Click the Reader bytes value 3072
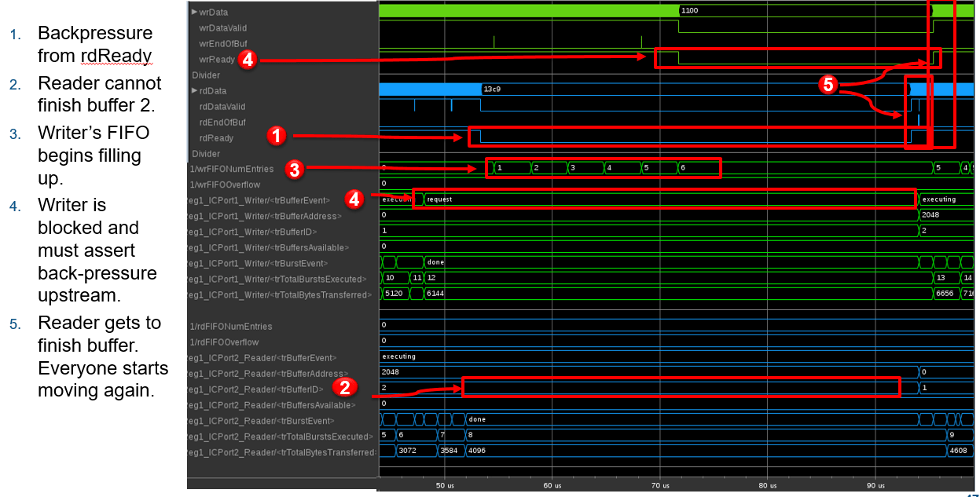The height and width of the screenshot is (497, 980). point(408,451)
